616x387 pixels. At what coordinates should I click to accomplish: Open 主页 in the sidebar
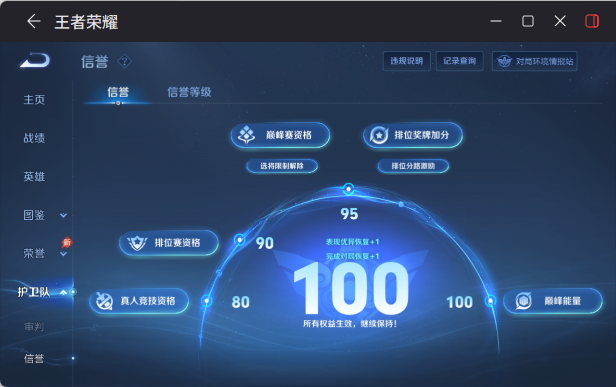coord(34,100)
